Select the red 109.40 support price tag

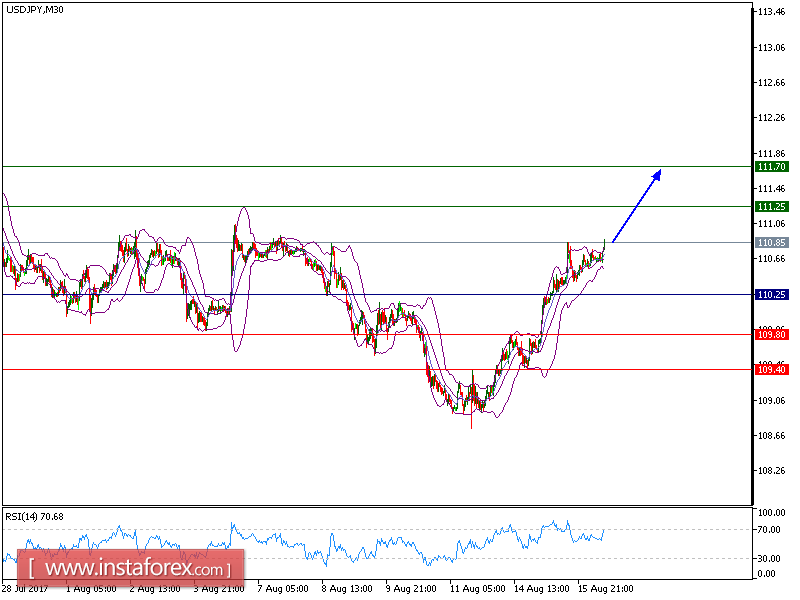point(770,370)
